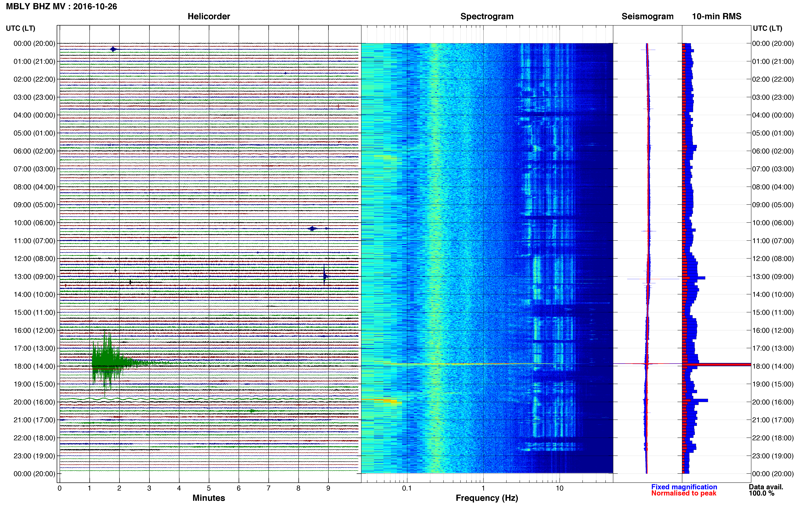Click the helicorder's "12:00 (08:00)" time label

(34, 259)
